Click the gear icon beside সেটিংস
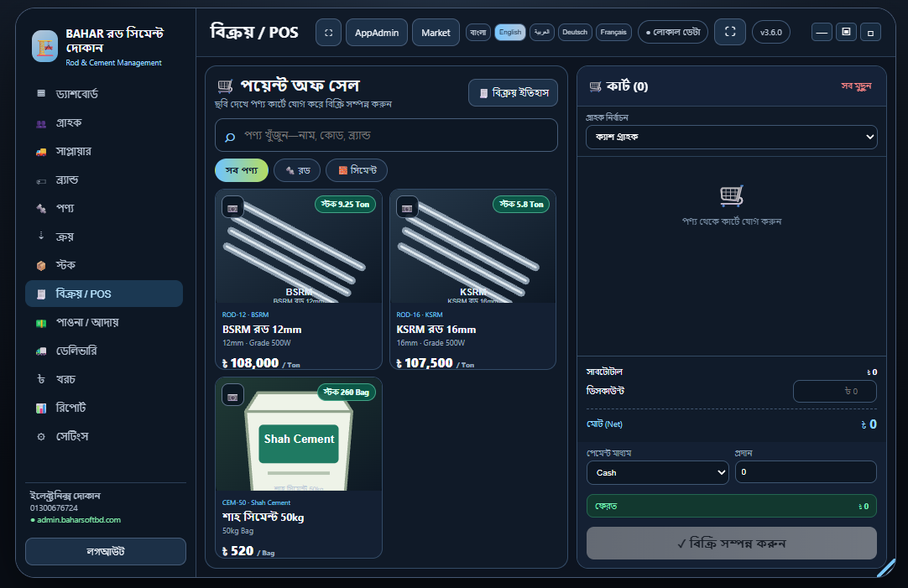Image resolution: width=908 pixels, height=588 pixels. (x=41, y=437)
